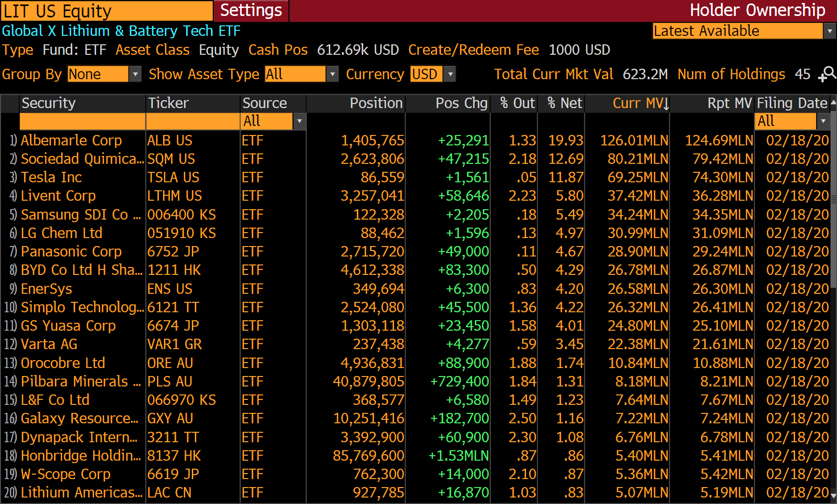Sort by the Ticker column header
Image resolution: width=837 pixels, height=504 pixels.
tap(193, 103)
